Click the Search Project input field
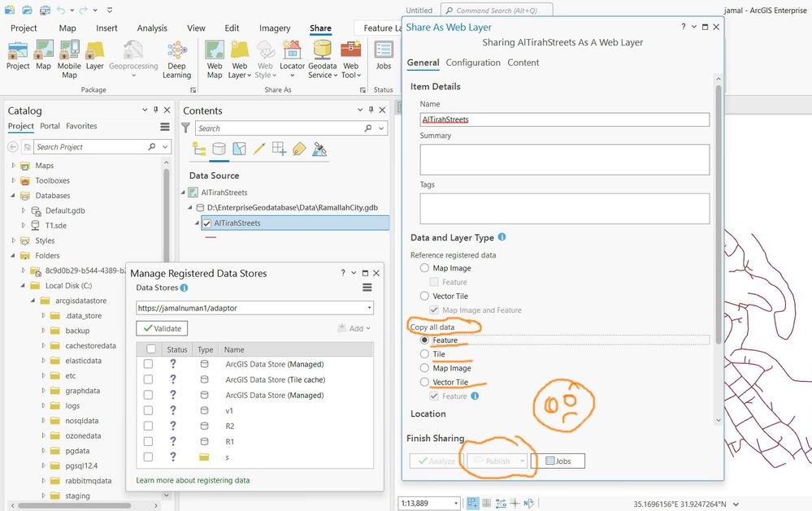The width and height of the screenshot is (812, 511). [x=90, y=147]
